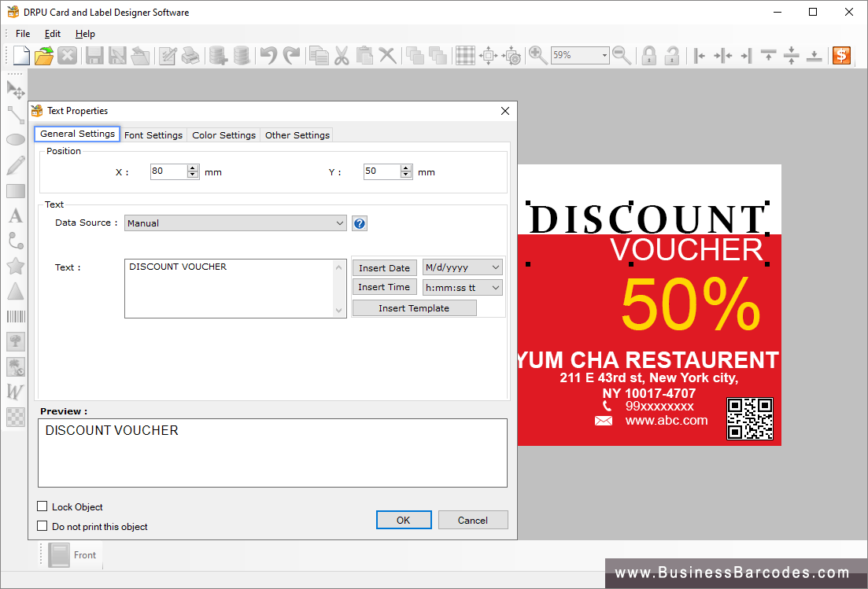Image resolution: width=868 pixels, height=589 pixels.
Task: Click the Align Right edges icon
Action: [746, 55]
